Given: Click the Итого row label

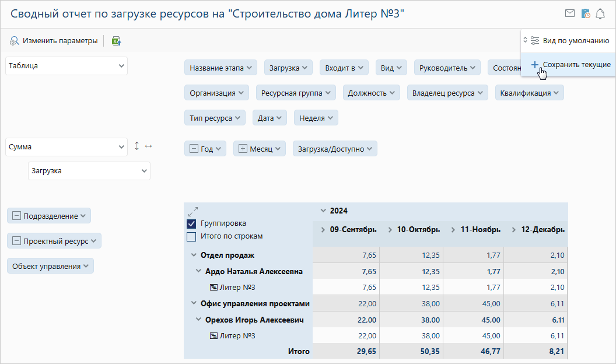Looking at the screenshot, I should [x=299, y=351].
